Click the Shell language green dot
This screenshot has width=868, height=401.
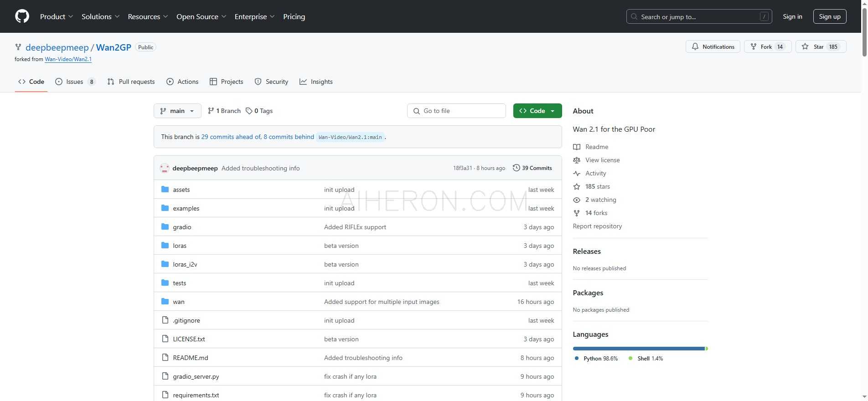coord(630,358)
